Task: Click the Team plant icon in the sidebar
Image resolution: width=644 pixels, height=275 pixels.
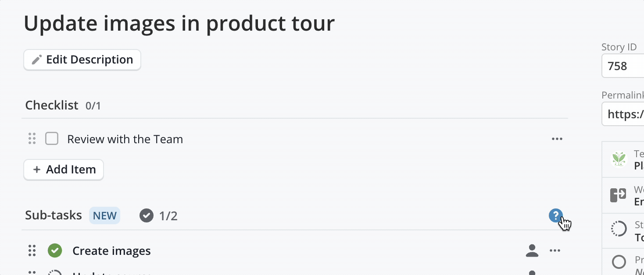Action: click(x=619, y=159)
